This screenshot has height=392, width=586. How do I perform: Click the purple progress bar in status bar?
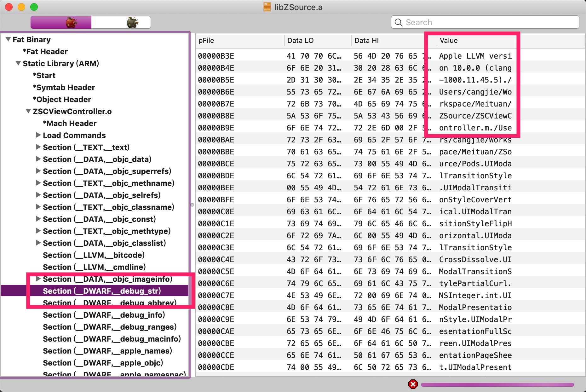[x=497, y=384]
